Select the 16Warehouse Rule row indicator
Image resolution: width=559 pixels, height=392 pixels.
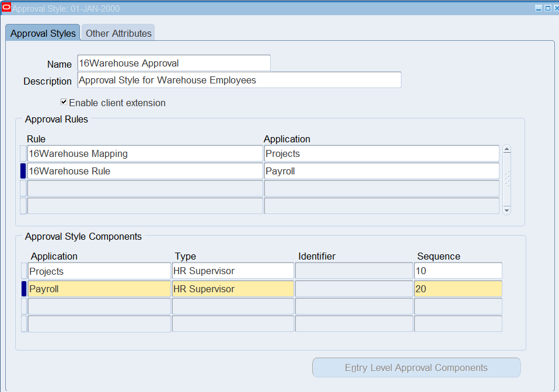pyautogui.click(x=23, y=171)
